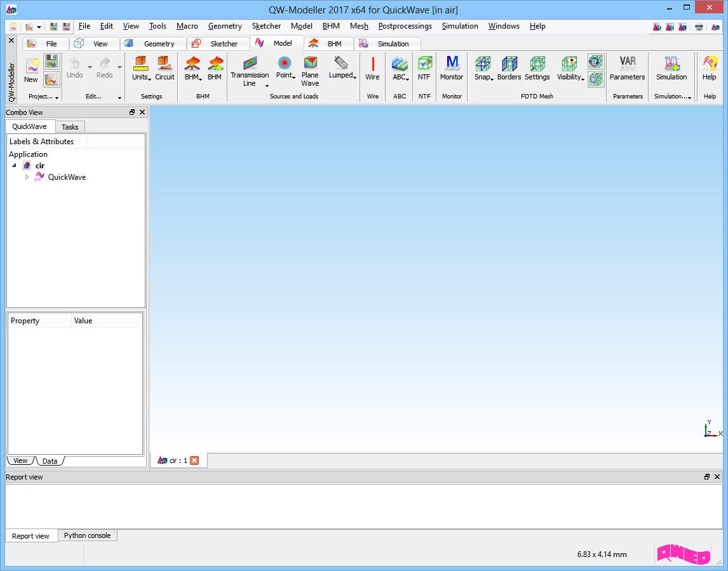Close the Report view panel

(717, 477)
